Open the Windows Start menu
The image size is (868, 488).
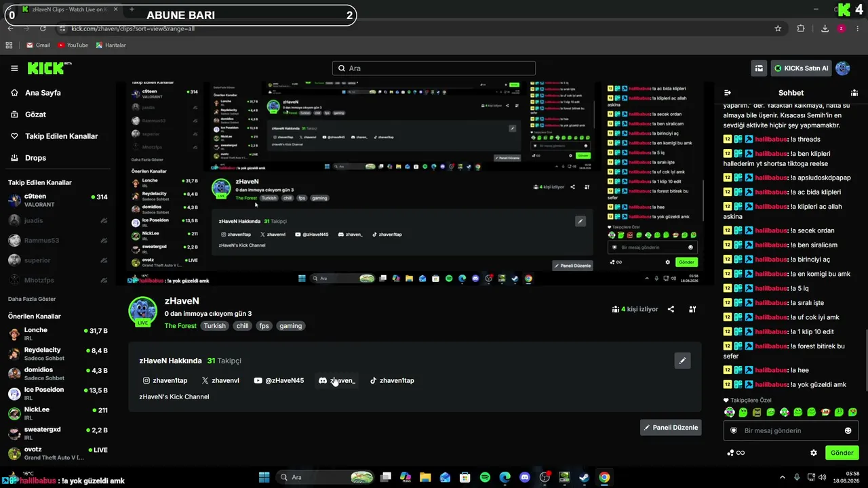[264, 477]
